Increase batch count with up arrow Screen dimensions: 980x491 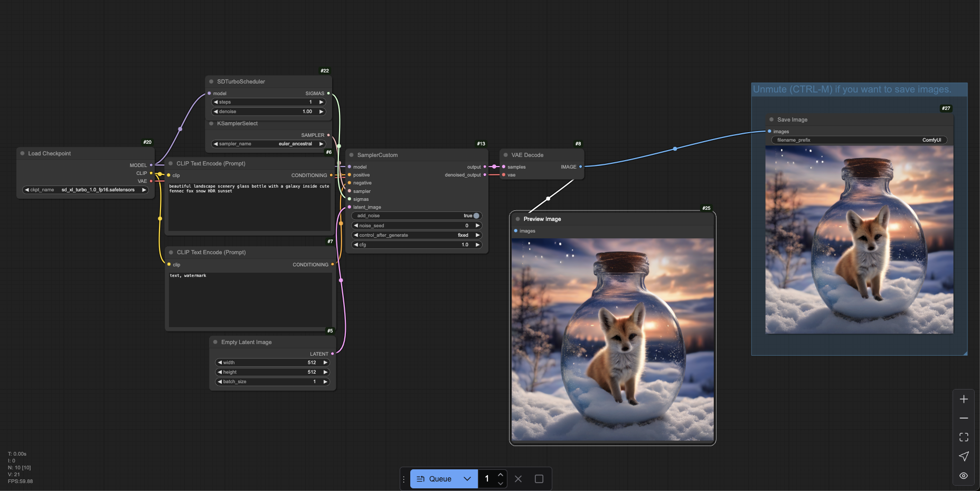click(501, 475)
